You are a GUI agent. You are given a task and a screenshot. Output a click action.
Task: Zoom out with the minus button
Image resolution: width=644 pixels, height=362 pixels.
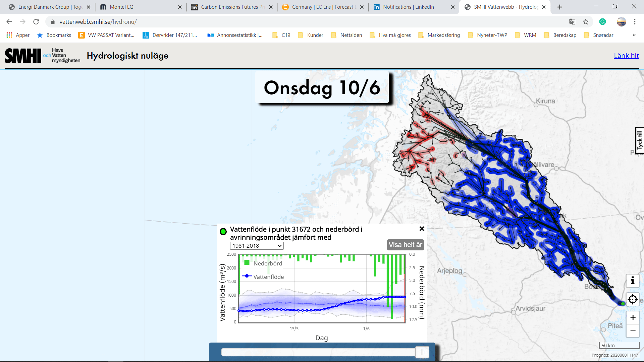pos(633,331)
